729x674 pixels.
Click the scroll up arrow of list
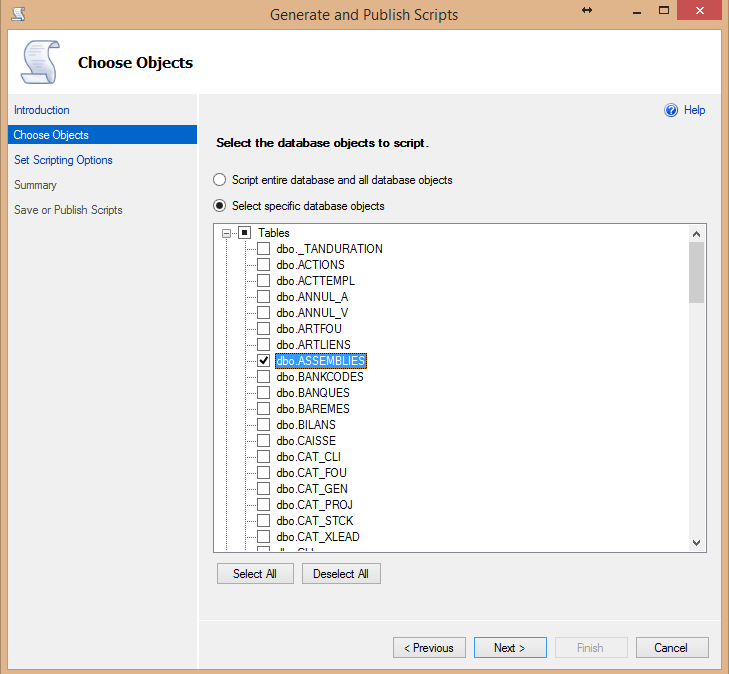(697, 233)
